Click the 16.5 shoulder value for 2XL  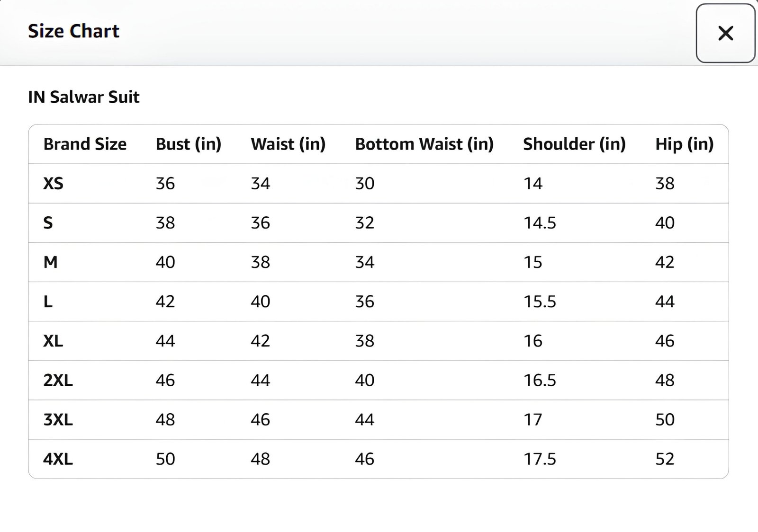click(x=540, y=380)
